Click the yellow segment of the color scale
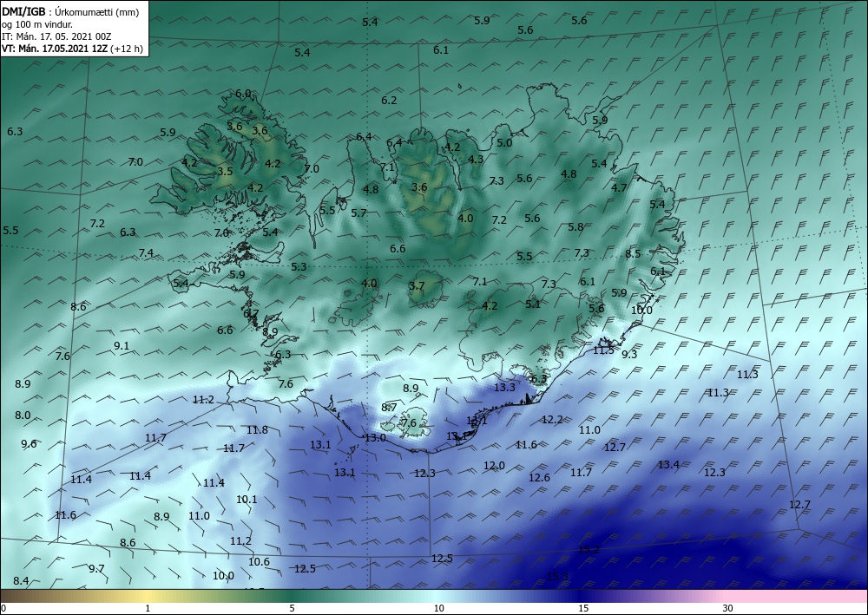Screen dimensions: 868x615 [148, 596]
